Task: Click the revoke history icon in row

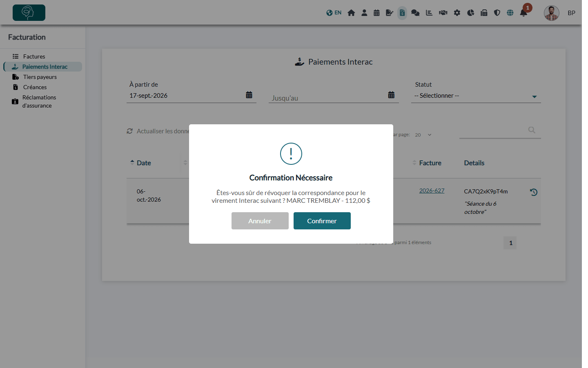Action: (x=533, y=192)
